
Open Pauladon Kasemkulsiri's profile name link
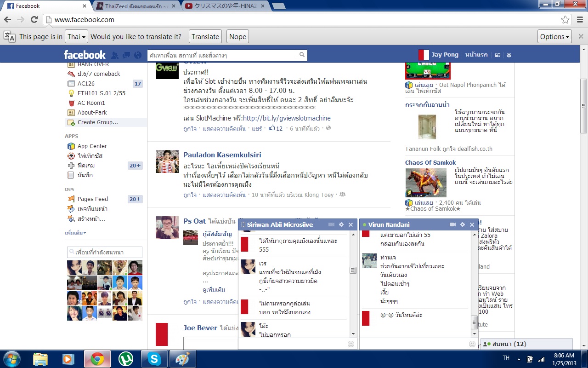(x=222, y=155)
